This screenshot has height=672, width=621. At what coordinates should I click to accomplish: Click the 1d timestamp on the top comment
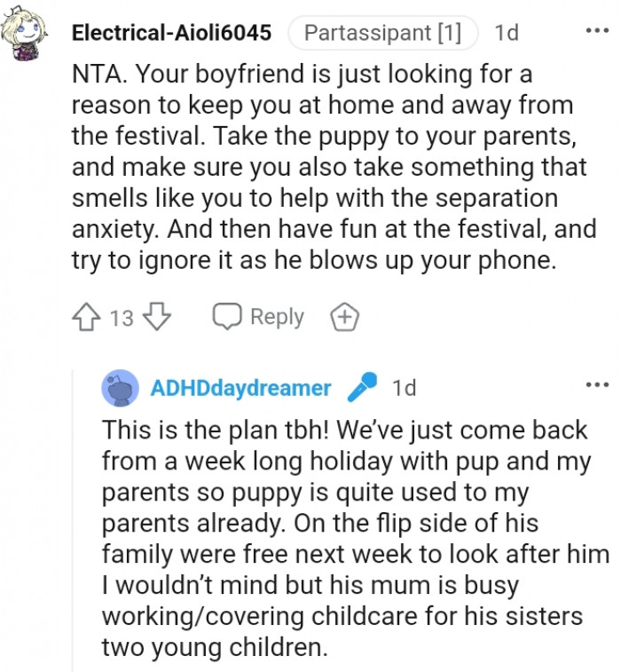507,34
